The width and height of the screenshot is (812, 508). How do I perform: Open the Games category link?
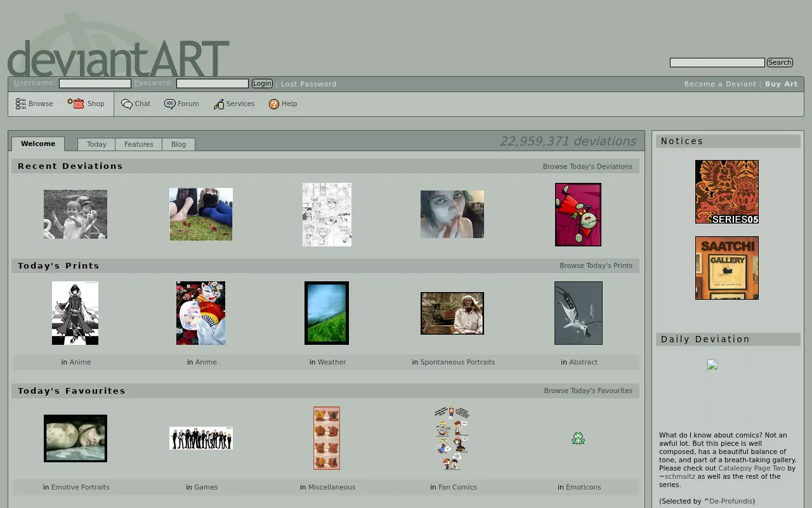point(206,487)
